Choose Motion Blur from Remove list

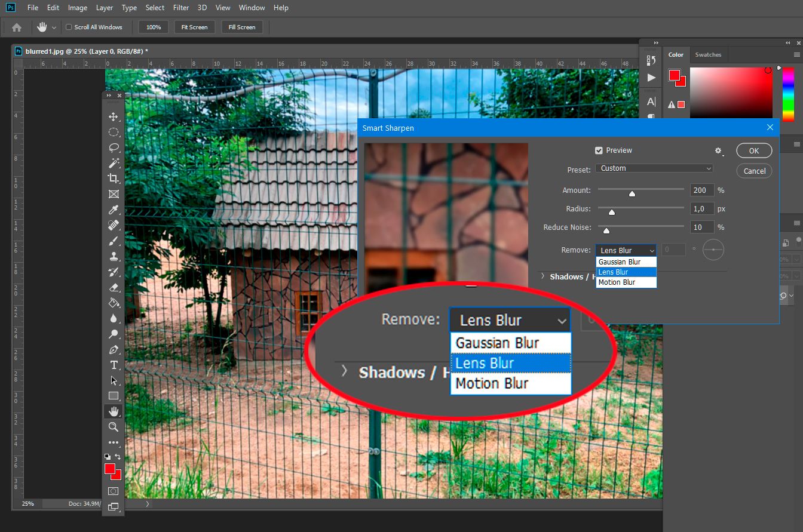[626, 282]
